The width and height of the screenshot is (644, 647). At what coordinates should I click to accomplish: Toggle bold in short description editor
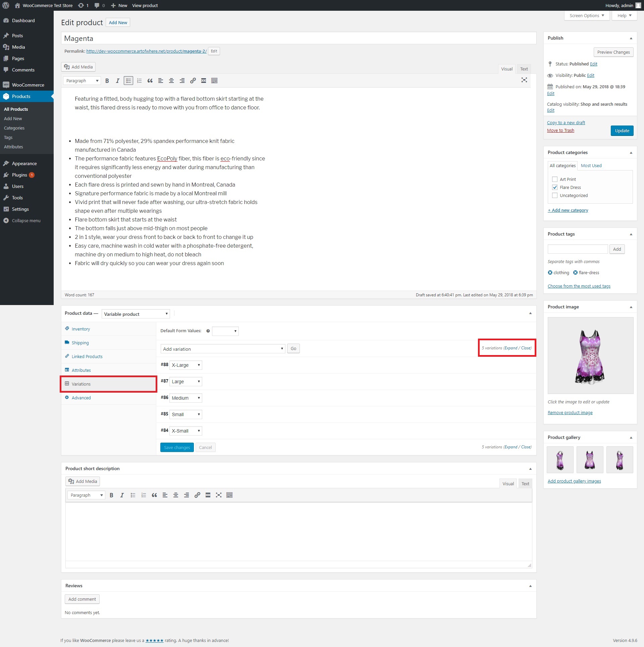[111, 495]
